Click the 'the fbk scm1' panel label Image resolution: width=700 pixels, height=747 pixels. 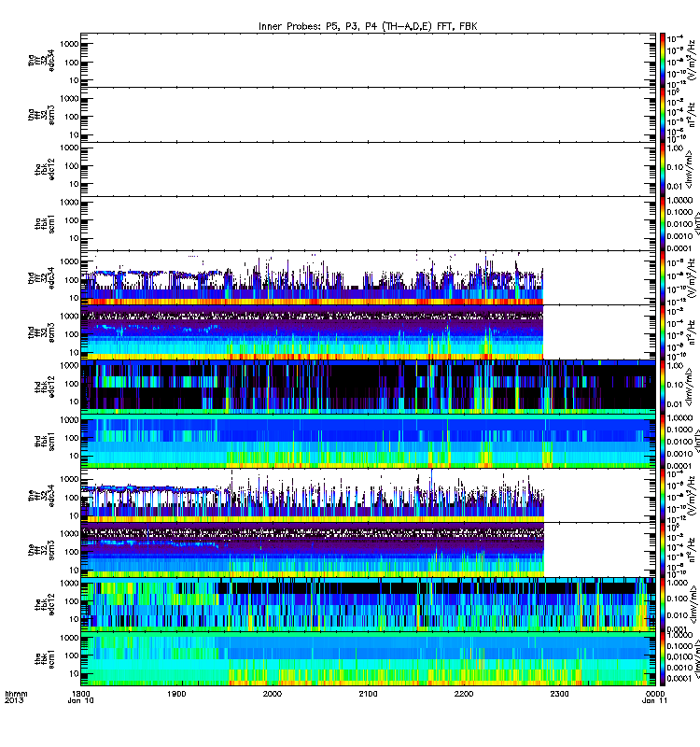point(45,659)
